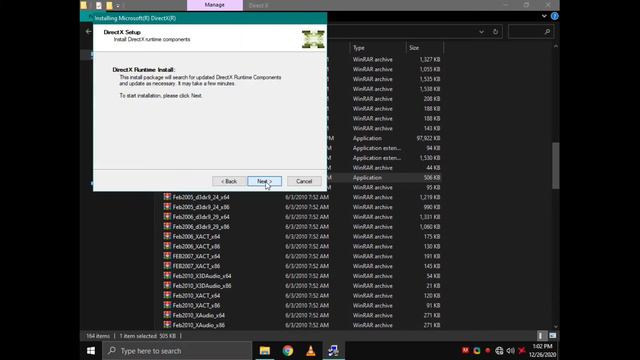Open File Explorer help icon
The height and width of the screenshot is (360, 640).
(x=554, y=16)
